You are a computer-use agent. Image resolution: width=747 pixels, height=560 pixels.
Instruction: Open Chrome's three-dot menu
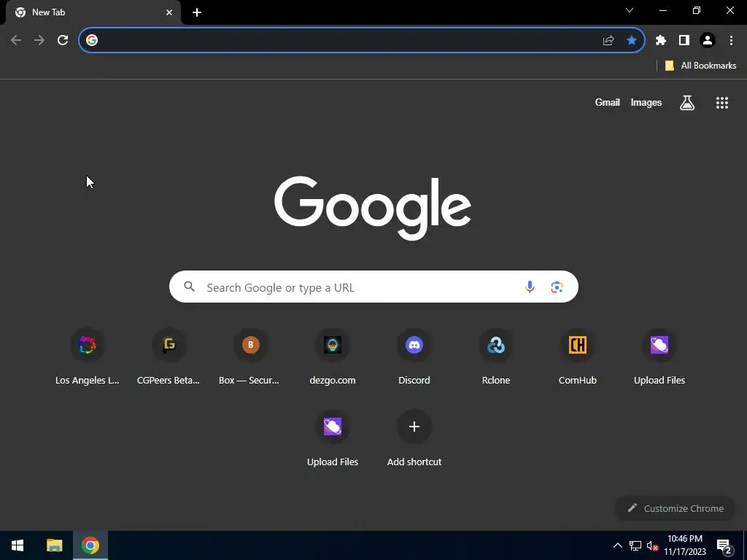731,41
